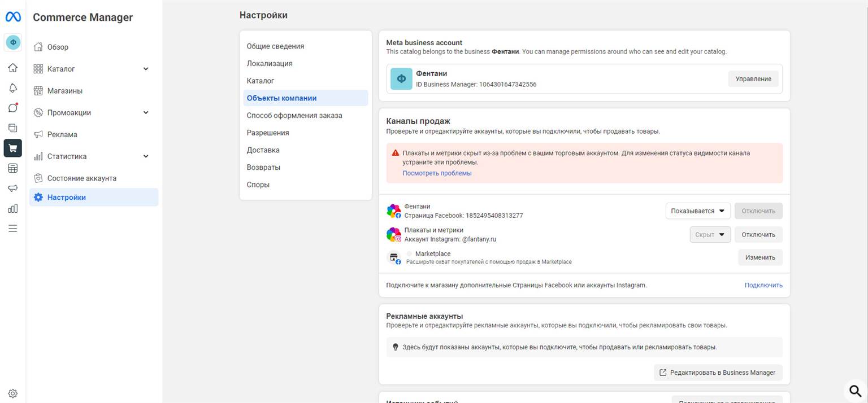Viewport: 868px width, 403px height.
Task: Open the hamburger all-tools menu icon
Action: 13,229
